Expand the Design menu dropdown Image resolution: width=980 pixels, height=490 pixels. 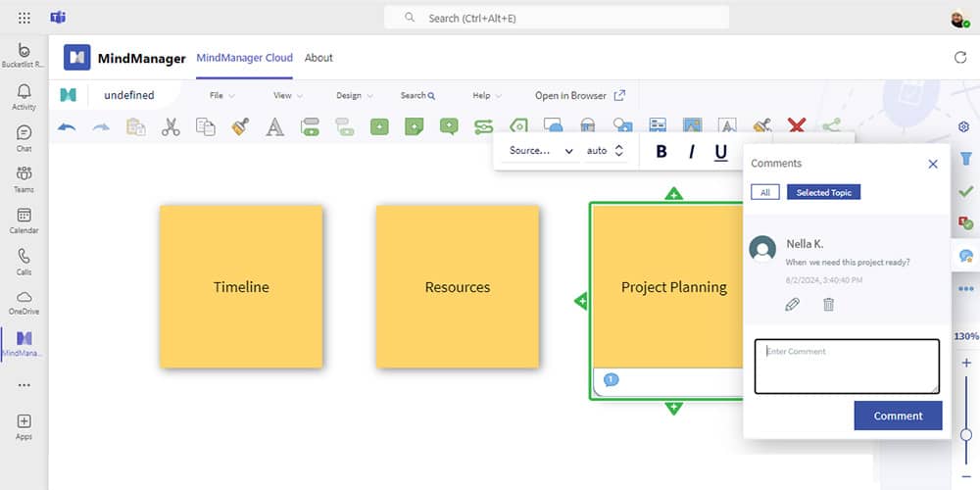[x=354, y=96]
